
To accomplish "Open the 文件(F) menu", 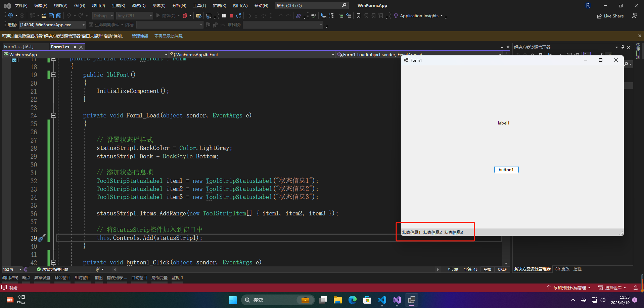I will 21,5.
